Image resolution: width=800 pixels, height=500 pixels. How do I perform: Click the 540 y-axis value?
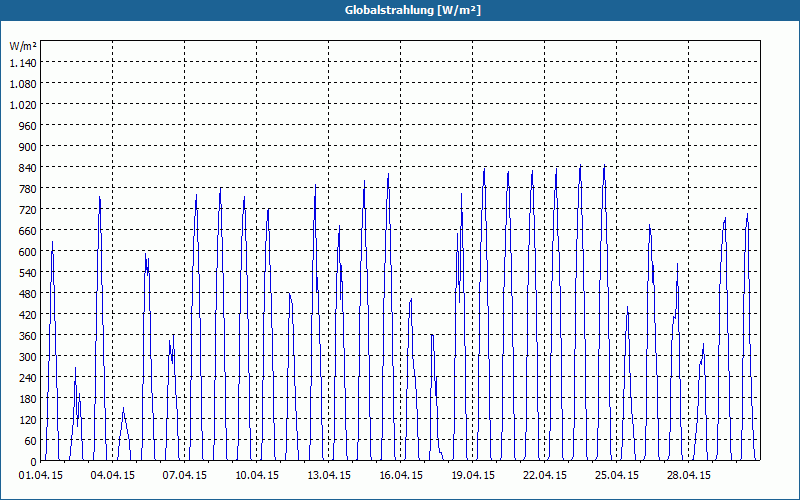point(29,272)
